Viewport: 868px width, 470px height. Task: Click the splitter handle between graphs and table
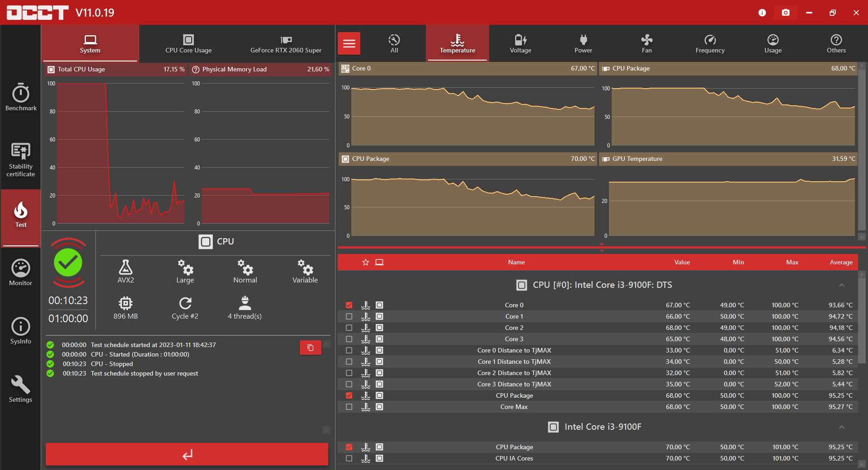coord(601,247)
